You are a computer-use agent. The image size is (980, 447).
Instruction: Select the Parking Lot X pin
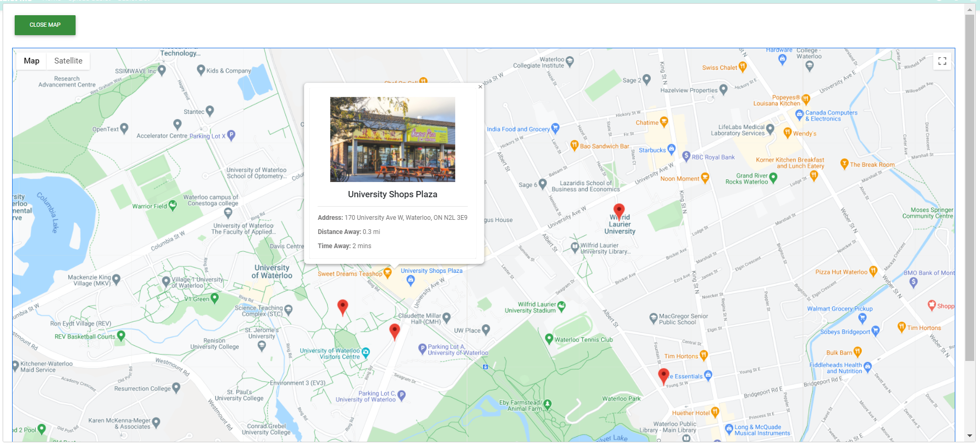pyautogui.click(x=231, y=135)
